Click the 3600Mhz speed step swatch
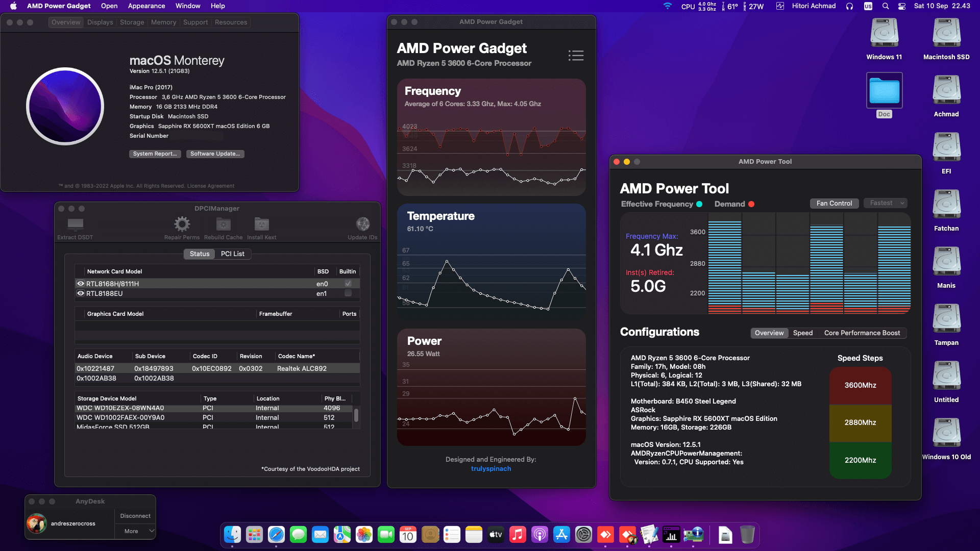Viewport: 980px width, 551px height. 860,385
